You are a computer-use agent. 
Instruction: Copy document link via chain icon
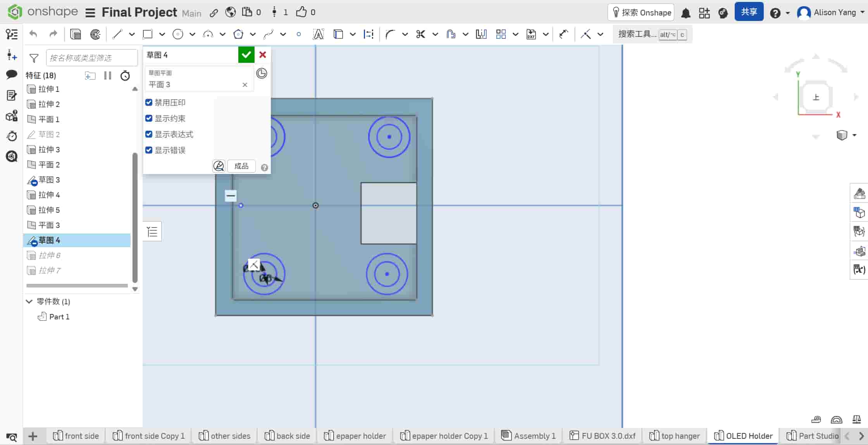214,13
